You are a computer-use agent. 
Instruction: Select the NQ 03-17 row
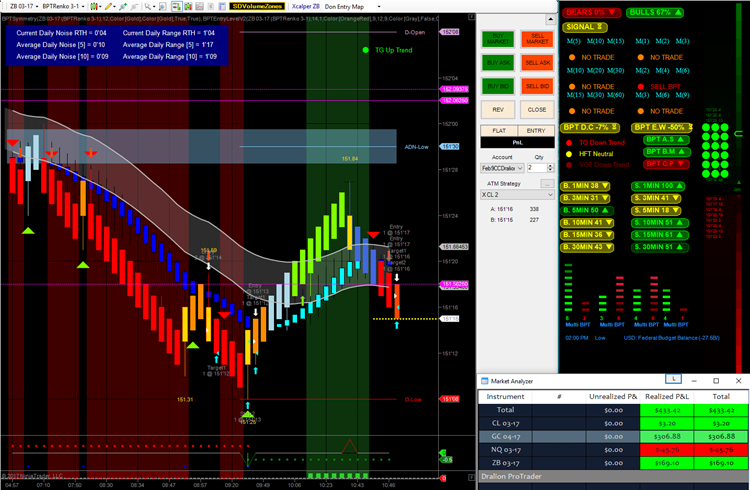point(613,450)
